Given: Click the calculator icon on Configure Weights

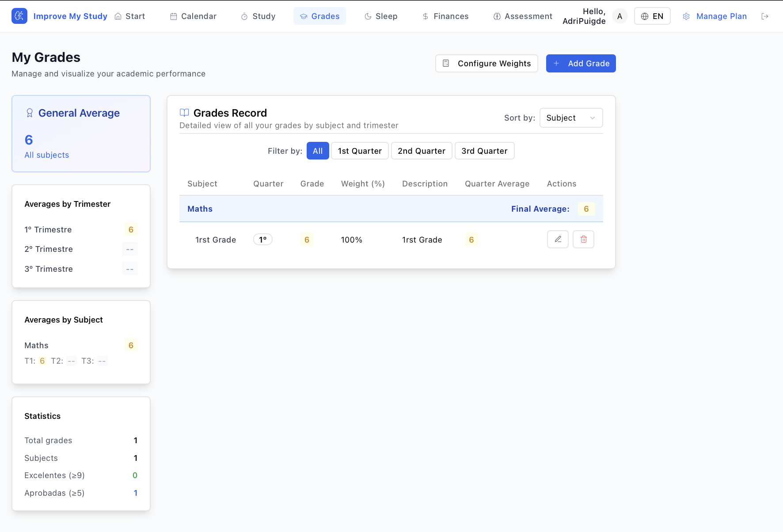Looking at the screenshot, I should 446,63.
